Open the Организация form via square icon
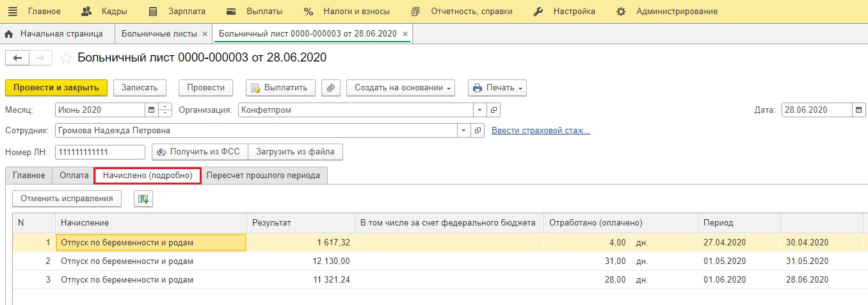Viewport: 868px width, 305px height. 494,110
